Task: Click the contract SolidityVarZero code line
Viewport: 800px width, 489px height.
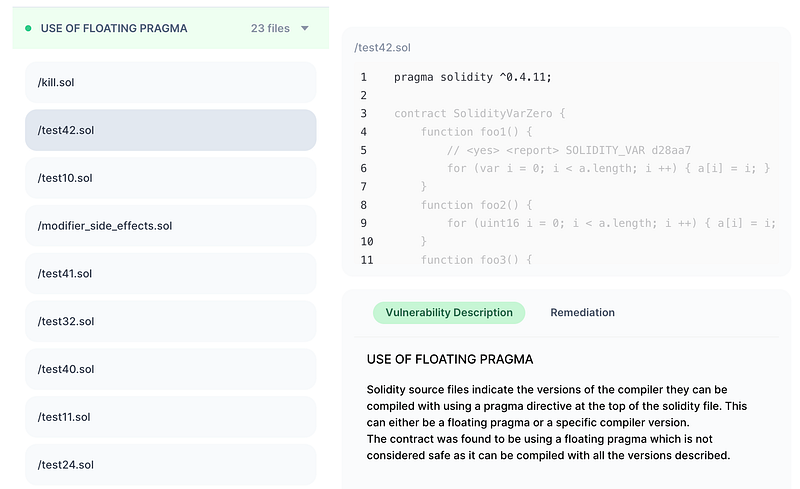Action: click(x=479, y=114)
